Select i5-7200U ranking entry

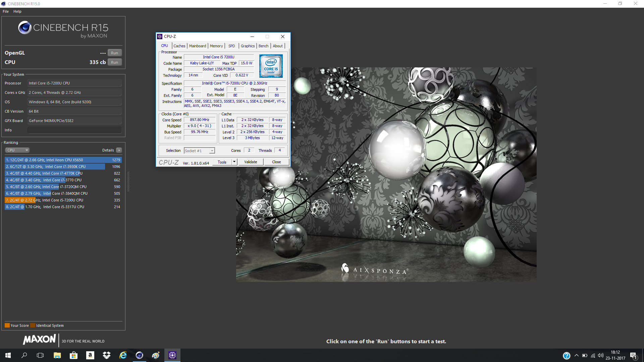[x=63, y=200]
